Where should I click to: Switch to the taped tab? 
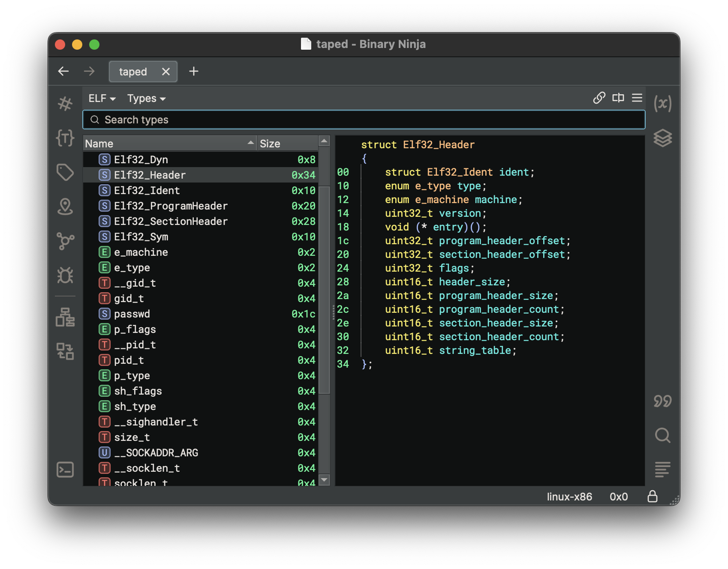tap(133, 72)
